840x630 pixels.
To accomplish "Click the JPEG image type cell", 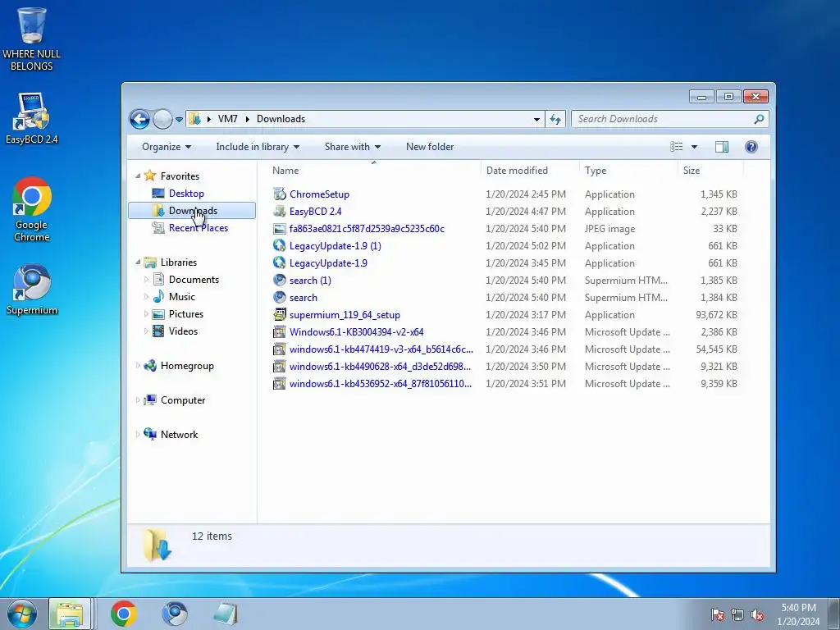I will tap(609, 229).
